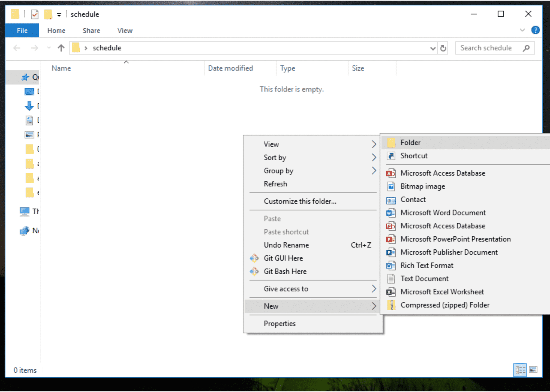
Task: Click the Microsoft PowerPoint Presentation icon
Action: (391, 239)
